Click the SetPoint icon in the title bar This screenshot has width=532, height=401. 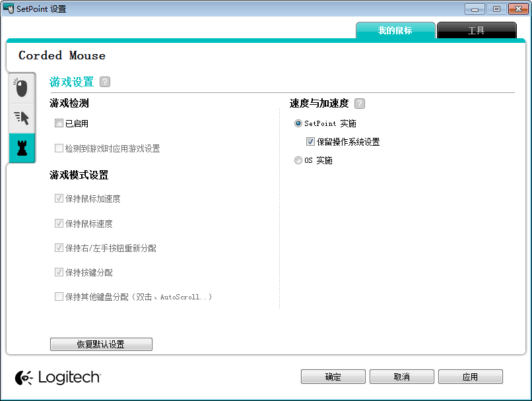tap(9, 9)
